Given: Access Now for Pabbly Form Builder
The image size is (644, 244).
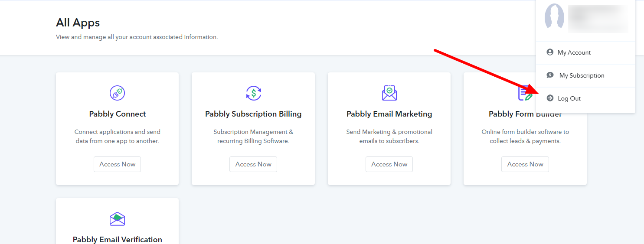Looking at the screenshot, I should coord(525,164).
